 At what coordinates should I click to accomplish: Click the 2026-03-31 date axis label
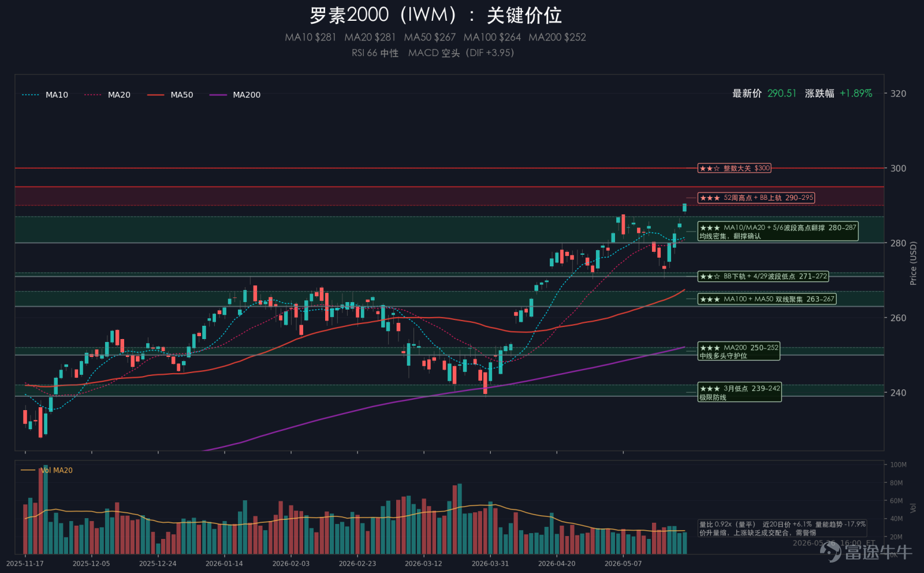tap(490, 563)
